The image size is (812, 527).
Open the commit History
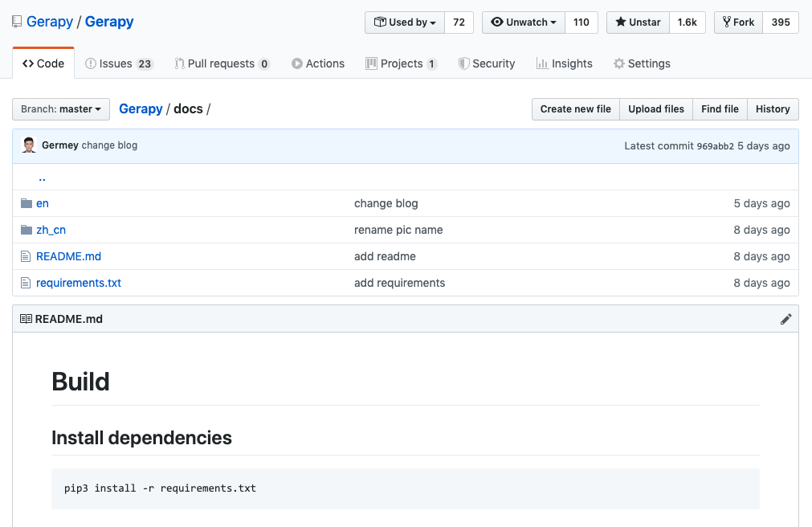[x=773, y=109]
